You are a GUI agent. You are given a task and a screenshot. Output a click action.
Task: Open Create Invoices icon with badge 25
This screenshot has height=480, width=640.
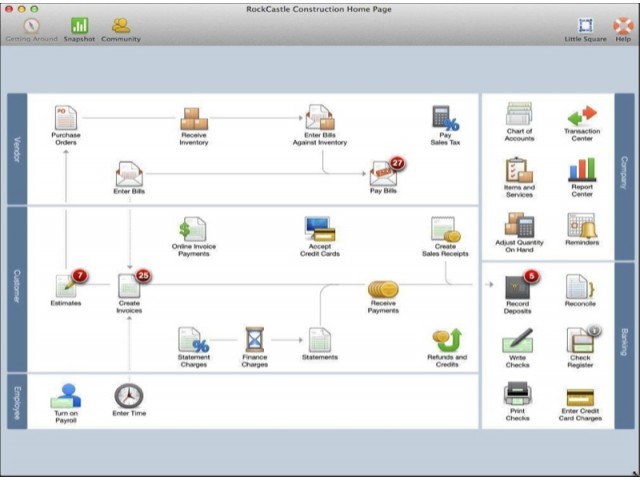[129, 285]
